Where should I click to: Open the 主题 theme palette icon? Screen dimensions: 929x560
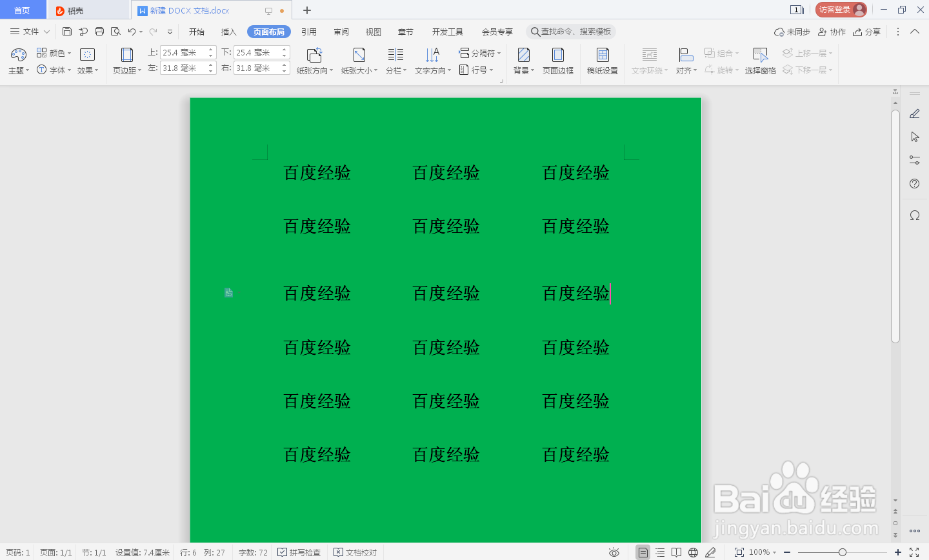point(18,55)
